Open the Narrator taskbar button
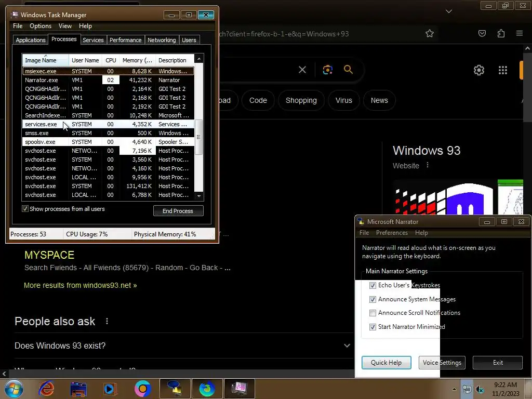This screenshot has height=399, width=532. (175, 389)
